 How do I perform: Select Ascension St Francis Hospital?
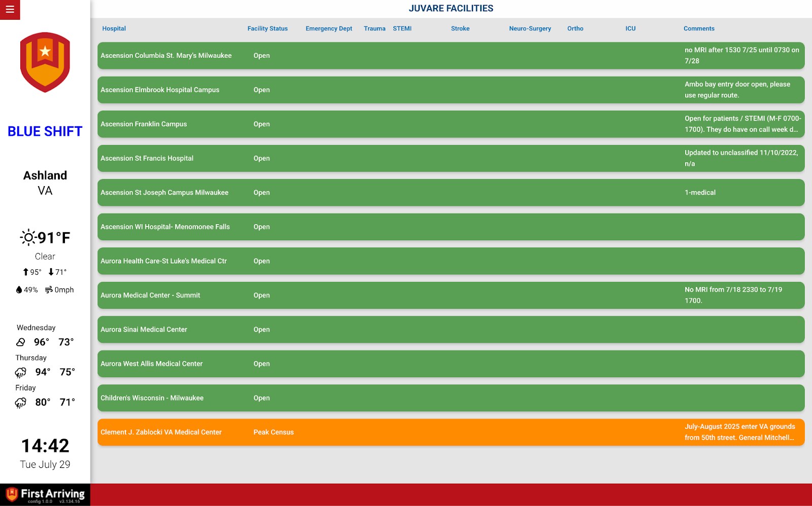(451, 159)
